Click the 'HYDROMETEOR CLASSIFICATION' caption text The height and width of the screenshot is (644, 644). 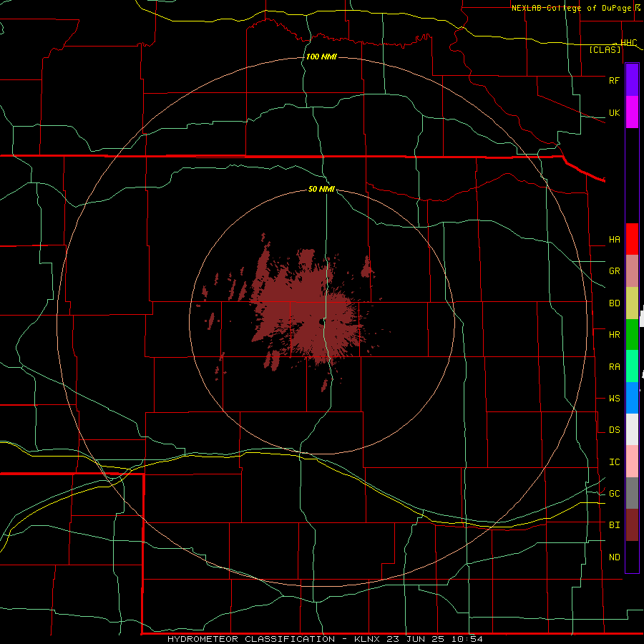(x=251, y=639)
